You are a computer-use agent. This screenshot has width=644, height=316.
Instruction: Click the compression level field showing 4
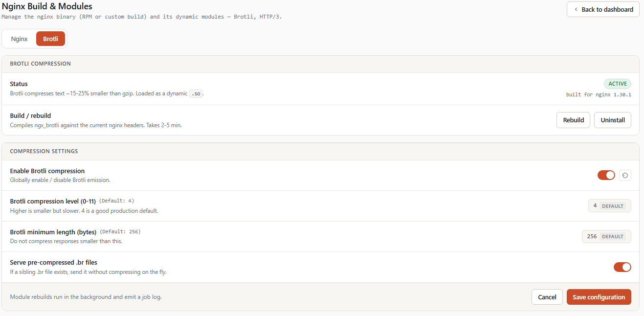click(610, 206)
